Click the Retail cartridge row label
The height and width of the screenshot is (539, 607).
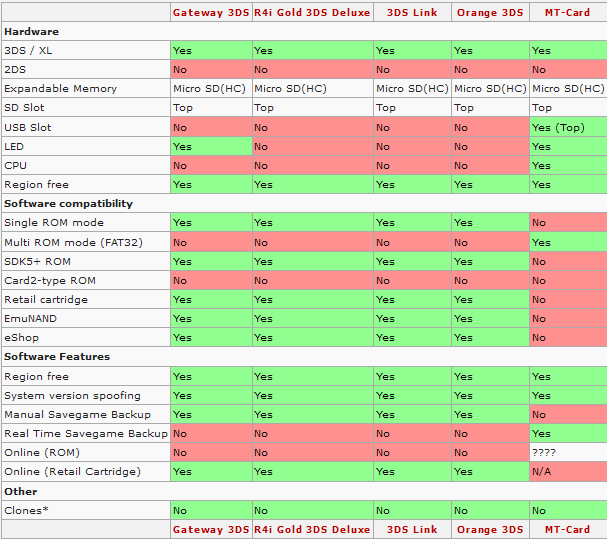(46, 299)
